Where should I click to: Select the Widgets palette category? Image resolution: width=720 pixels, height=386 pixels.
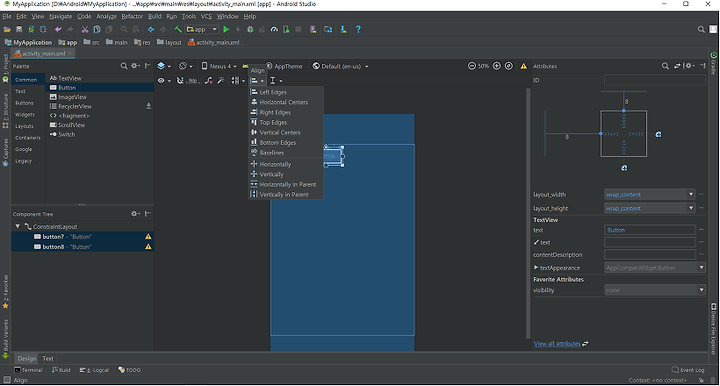pyautogui.click(x=25, y=114)
